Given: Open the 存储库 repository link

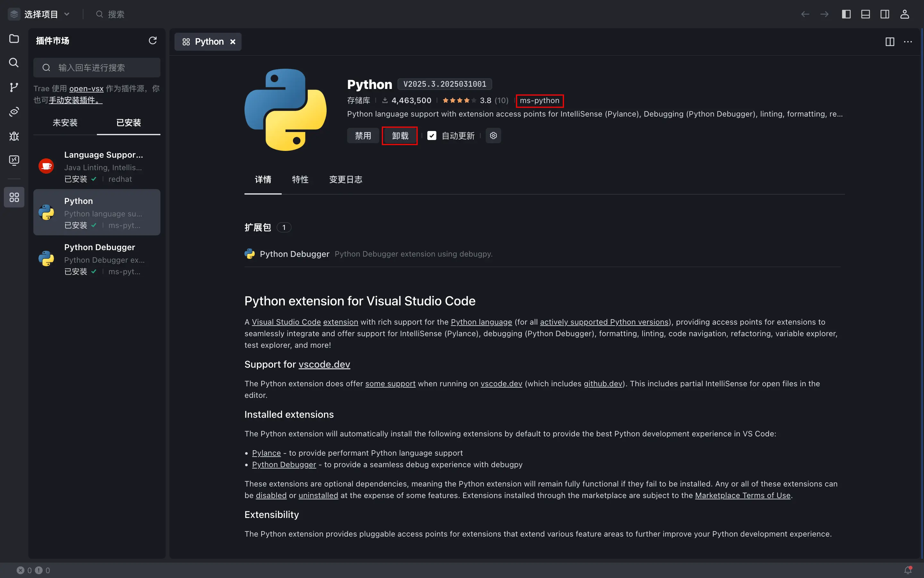Looking at the screenshot, I should (x=358, y=101).
